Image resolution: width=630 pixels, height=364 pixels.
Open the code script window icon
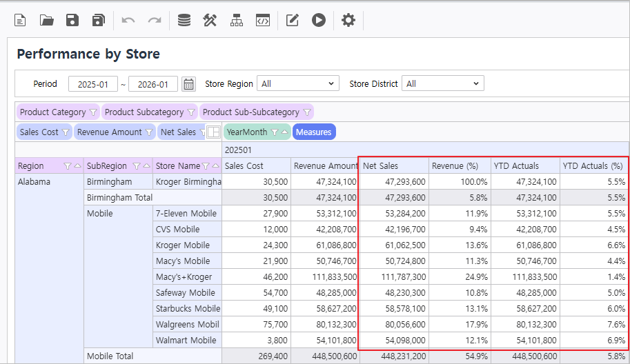coord(262,21)
